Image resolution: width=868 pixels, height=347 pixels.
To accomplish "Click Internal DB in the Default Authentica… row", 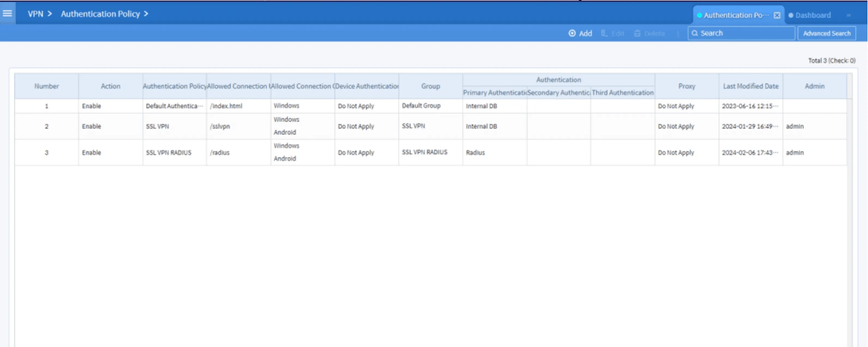I will tap(481, 106).
